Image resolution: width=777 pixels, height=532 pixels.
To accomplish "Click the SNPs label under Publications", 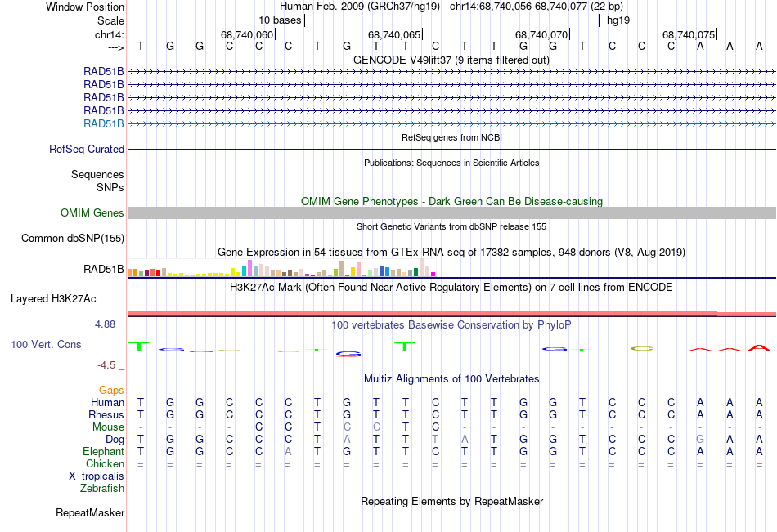I will (110, 187).
